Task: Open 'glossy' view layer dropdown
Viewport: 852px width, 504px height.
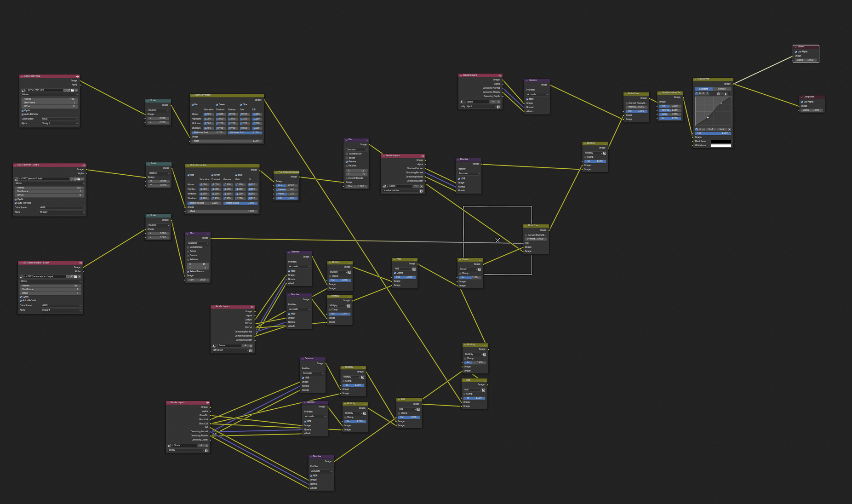Action: [x=186, y=450]
